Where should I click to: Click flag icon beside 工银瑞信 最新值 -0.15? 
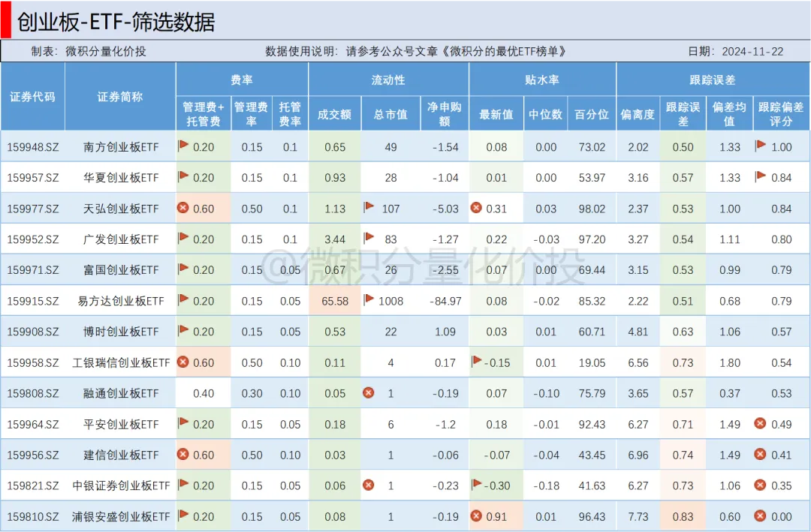tap(476, 362)
